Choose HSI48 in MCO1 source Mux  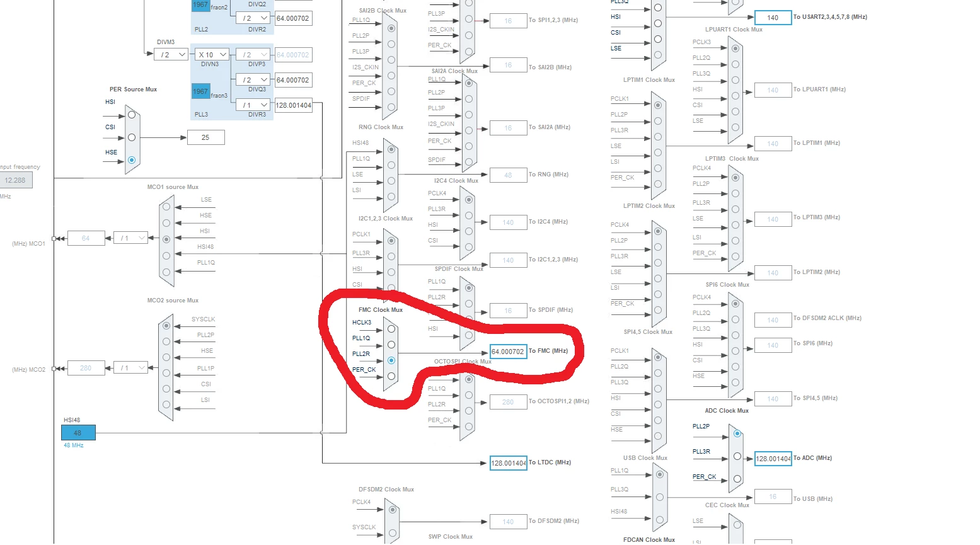pos(166,256)
